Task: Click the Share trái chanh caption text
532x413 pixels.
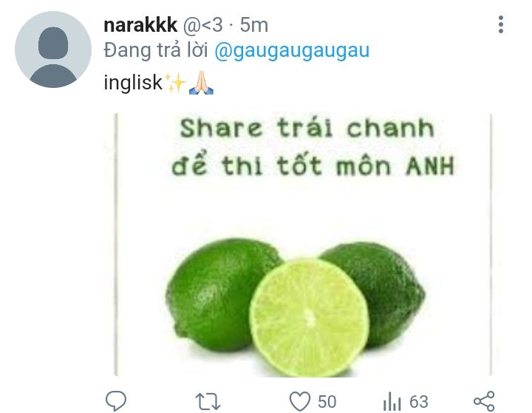Action: click(x=307, y=129)
